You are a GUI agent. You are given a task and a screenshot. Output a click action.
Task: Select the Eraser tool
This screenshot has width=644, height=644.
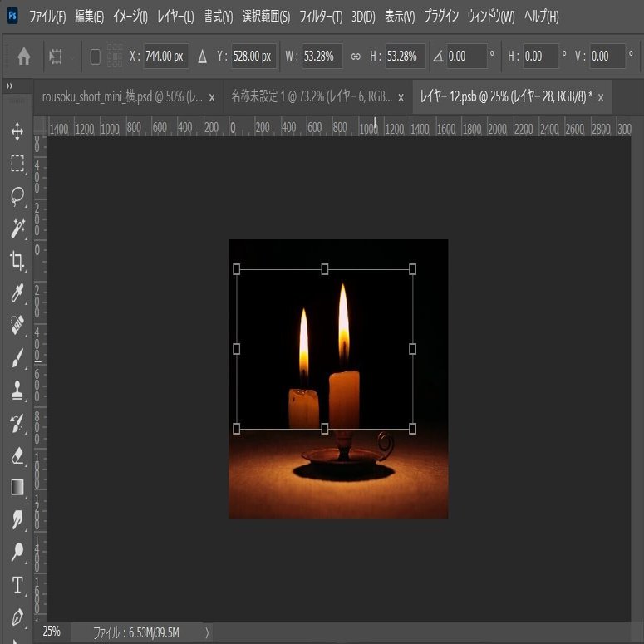click(x=17, y=455)
